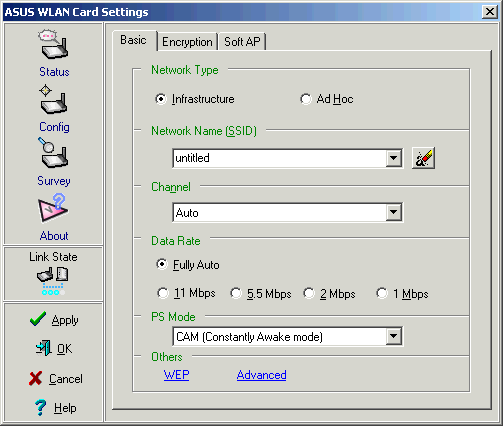Expand the PS Mode dropdown
This screenshot has width=503, height=426.
coord(394,336)
